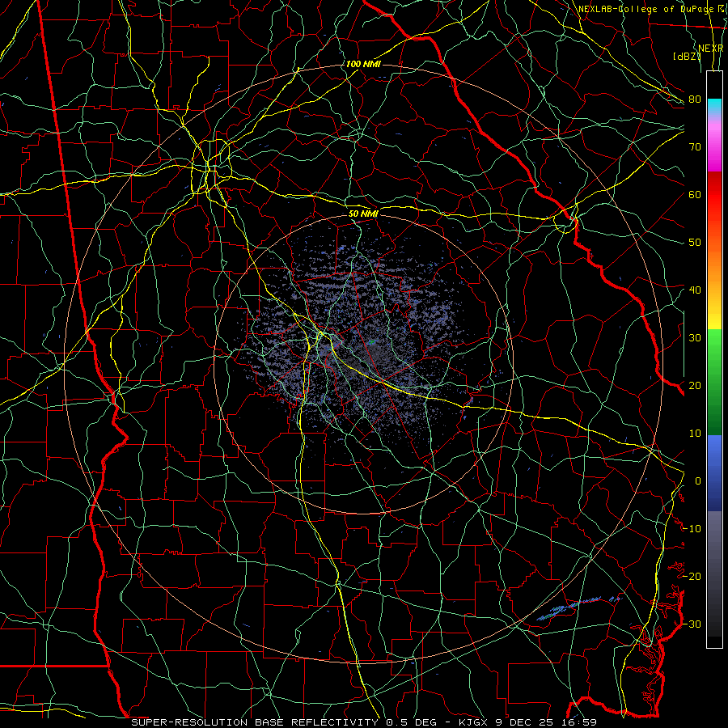Click "0.5 DEG" elevation angle text
728x728 pixels.
412,722
